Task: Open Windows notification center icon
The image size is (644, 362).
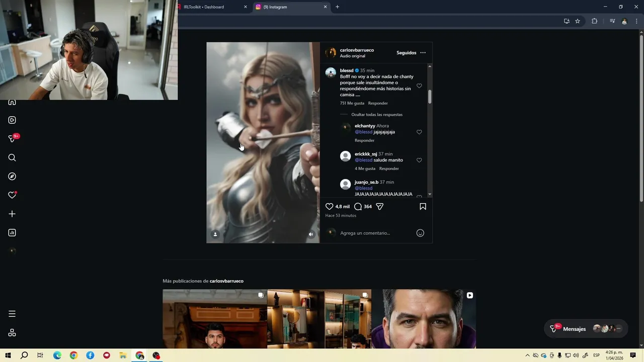Action: (633, 355)
